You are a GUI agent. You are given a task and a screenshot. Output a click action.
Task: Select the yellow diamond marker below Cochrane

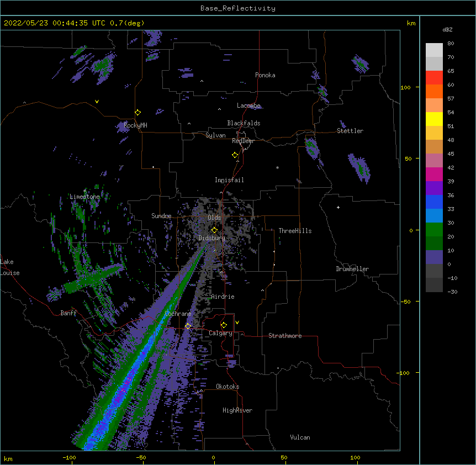click(x=188, y=326)
